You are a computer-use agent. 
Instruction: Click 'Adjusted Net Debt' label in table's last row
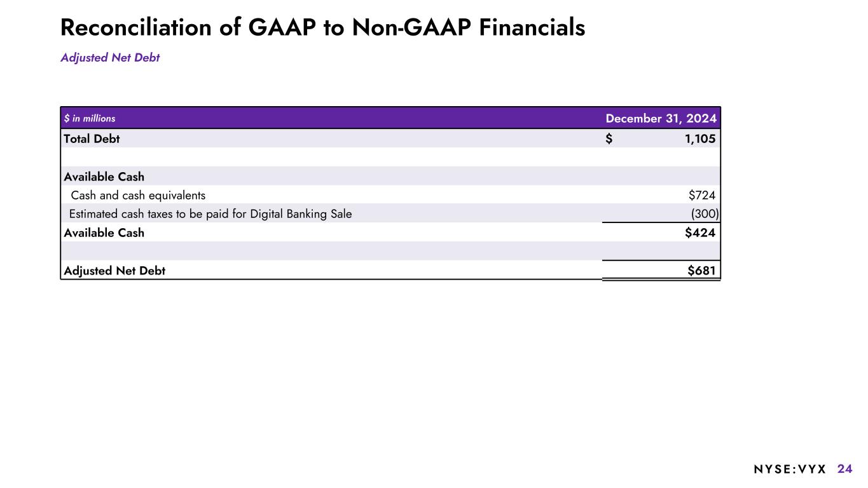tap(114, 271)
